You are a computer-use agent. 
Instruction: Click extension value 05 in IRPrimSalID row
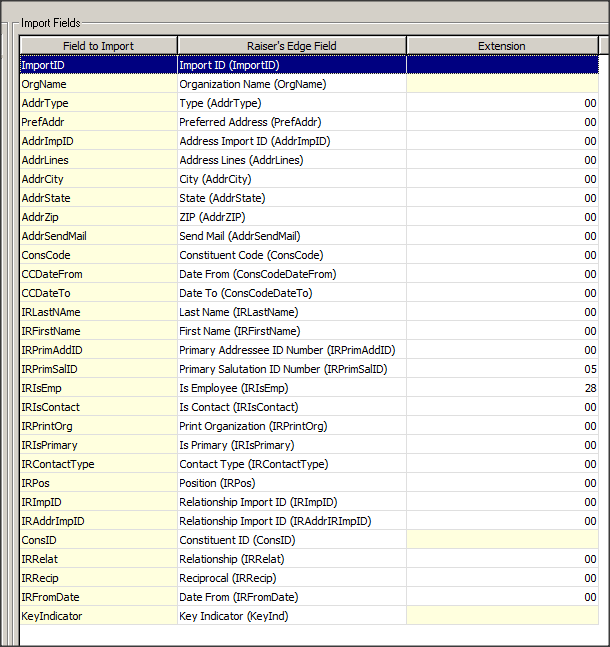(502, 369)
